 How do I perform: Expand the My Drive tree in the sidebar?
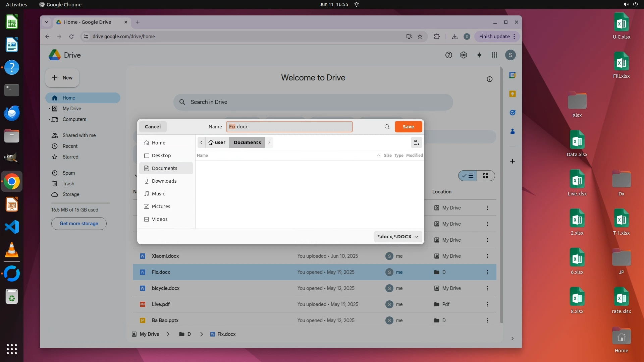point(49,109)
